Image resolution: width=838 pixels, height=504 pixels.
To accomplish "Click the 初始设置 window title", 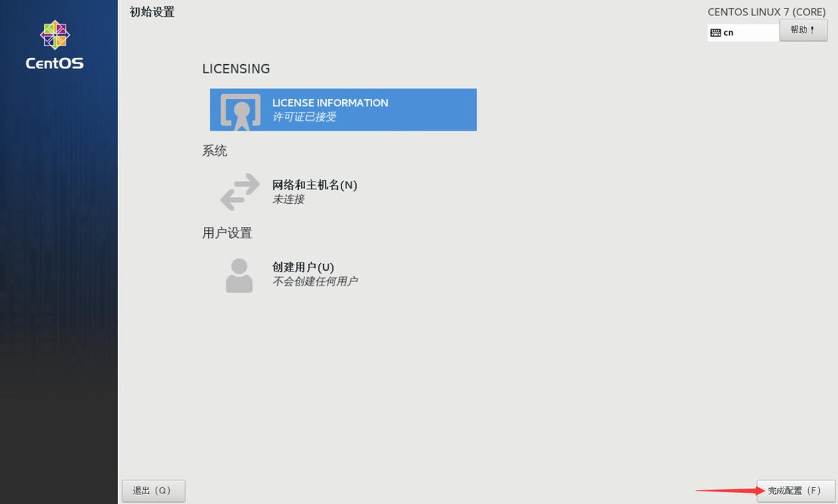I will [151, 12].
